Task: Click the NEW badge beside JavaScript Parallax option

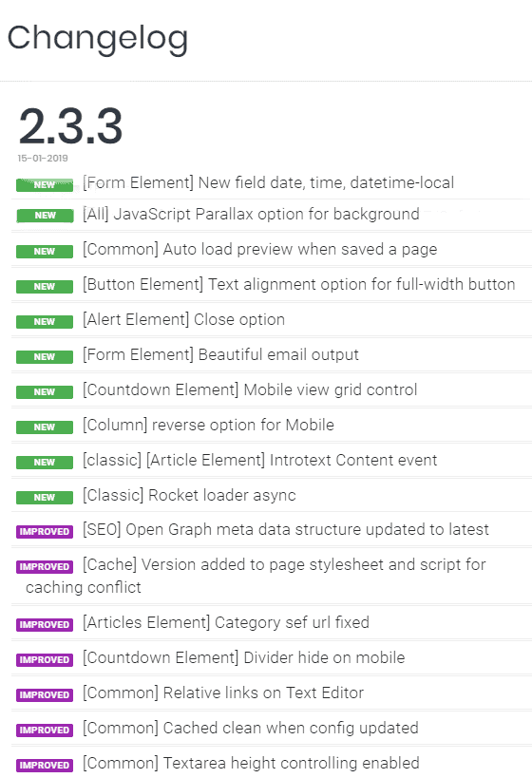Action: click(x=45, y=216)
